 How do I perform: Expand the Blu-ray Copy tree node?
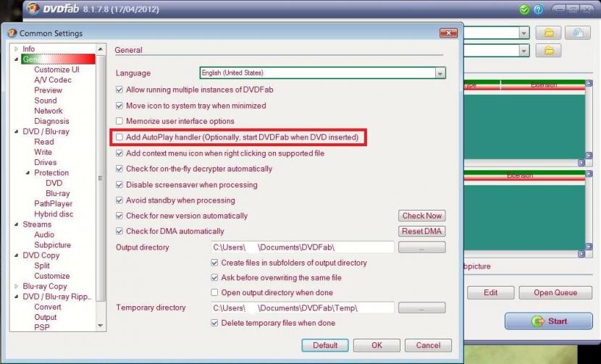pos(16,287)
